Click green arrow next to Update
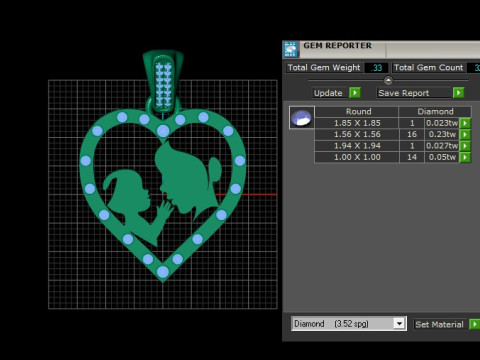The width and height of the screenshot is (480, 360). click(x=355, y=93)
